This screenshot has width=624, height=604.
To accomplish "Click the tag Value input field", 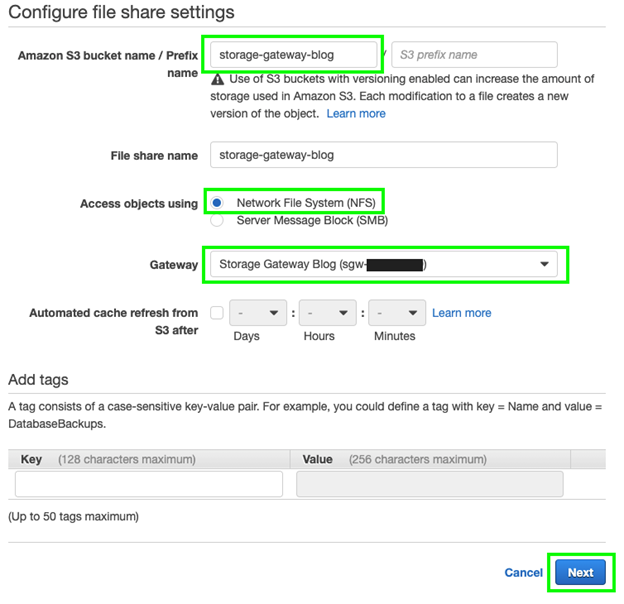I will tap(430, 484).
